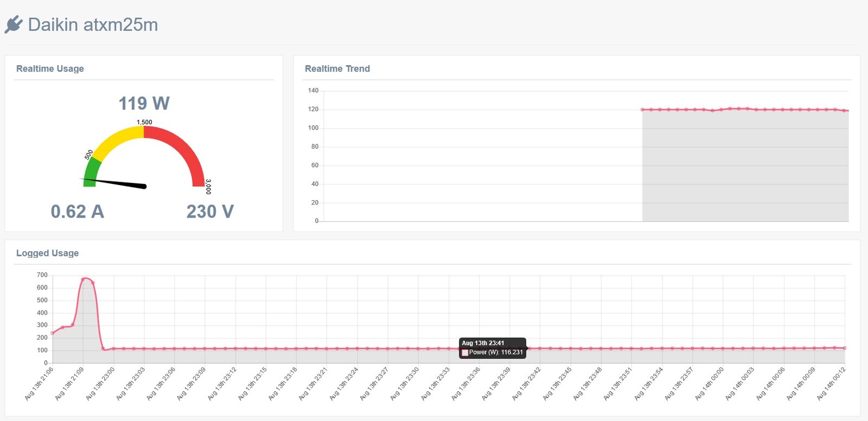
Task: Click the Aug 13th 23:24 axis label
Action: (x=344, y=384)
